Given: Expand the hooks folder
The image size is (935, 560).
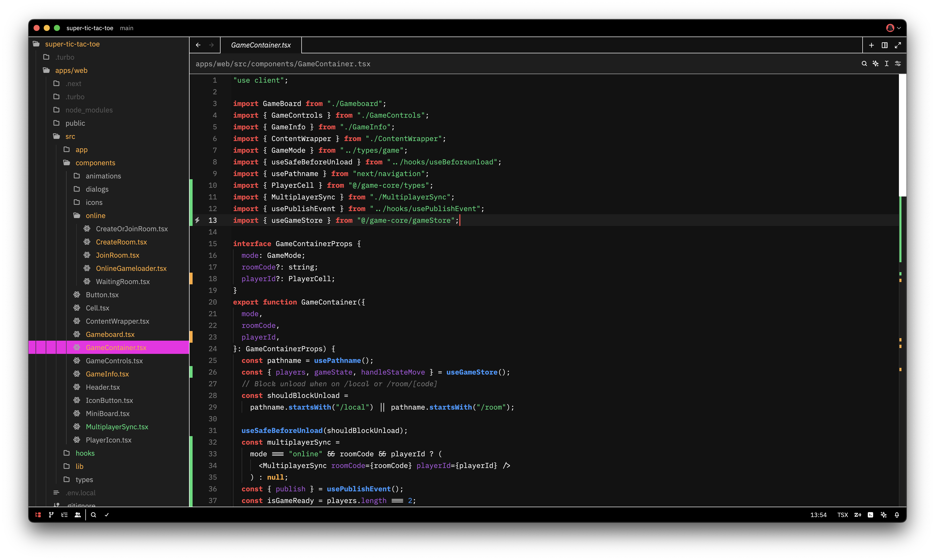Looking at the screenshot, I should tap(109, 453).
